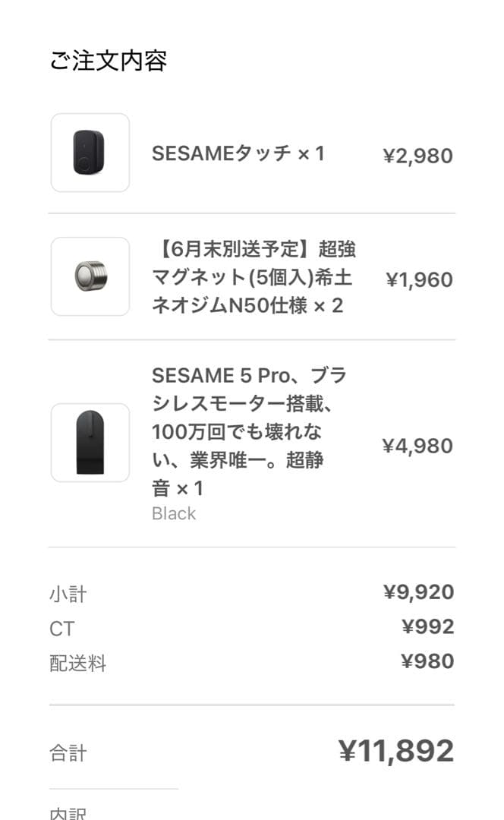The width and height of the screenshot is (504, 820).
Task: Click the 小計 subtotal label
Action: (x=65, y=593)
